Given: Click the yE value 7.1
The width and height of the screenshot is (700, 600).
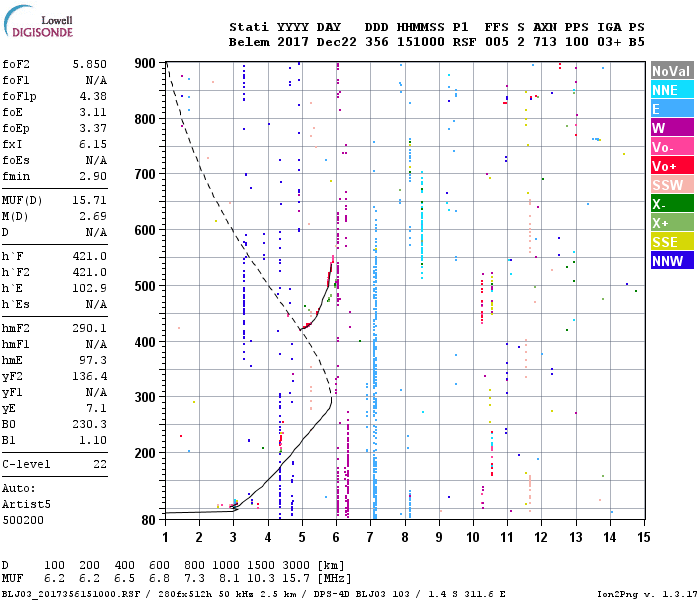Looking at the screenshot, I should tap(96, 408).
